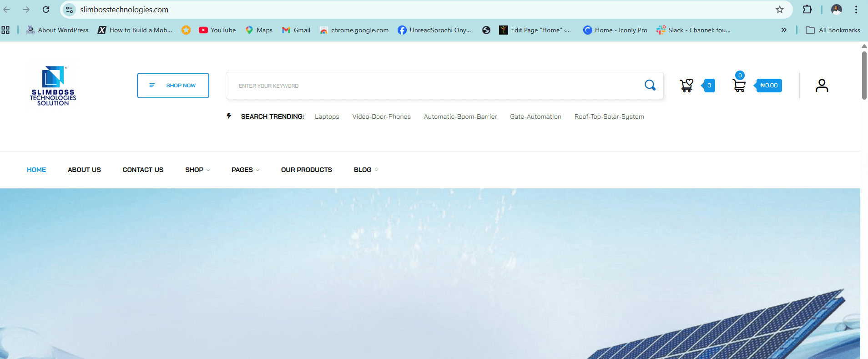Open How to Build a Mob... bookmark
Viewport: 868px width, 359px height.
click(x=135, y=30)
